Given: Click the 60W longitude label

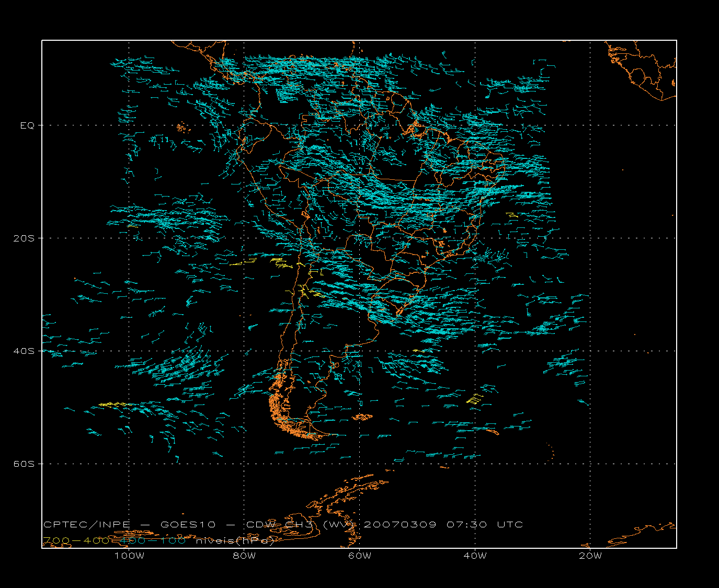Looking at the screenshot, I should pos(360,556).
